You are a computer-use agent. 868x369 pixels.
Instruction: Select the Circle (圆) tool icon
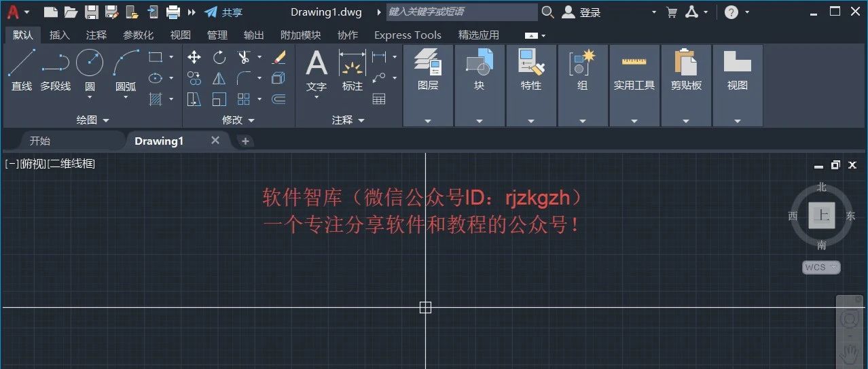(x=90, y=62)
